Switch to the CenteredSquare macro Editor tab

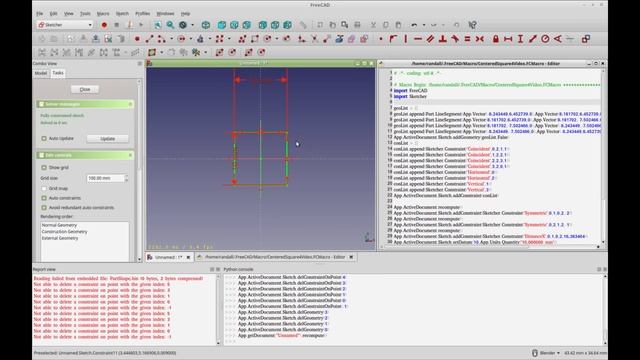click(x=275, y=257)
